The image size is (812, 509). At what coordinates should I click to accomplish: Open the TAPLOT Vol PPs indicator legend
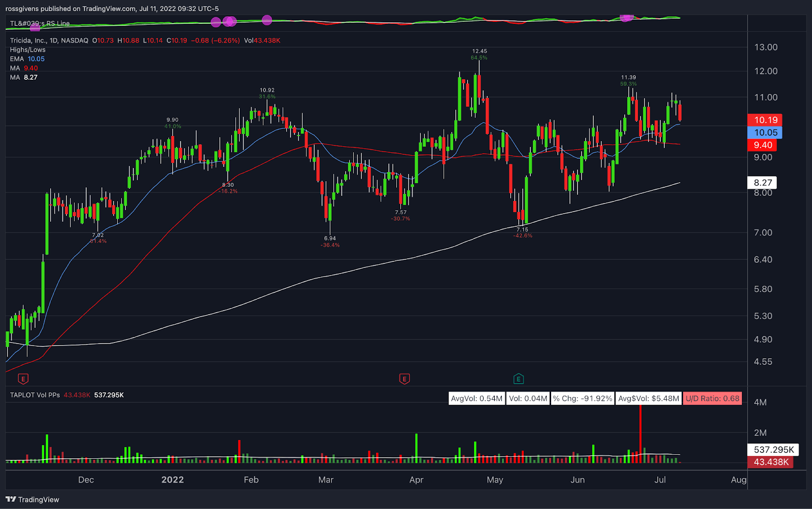tap(35, 395)
